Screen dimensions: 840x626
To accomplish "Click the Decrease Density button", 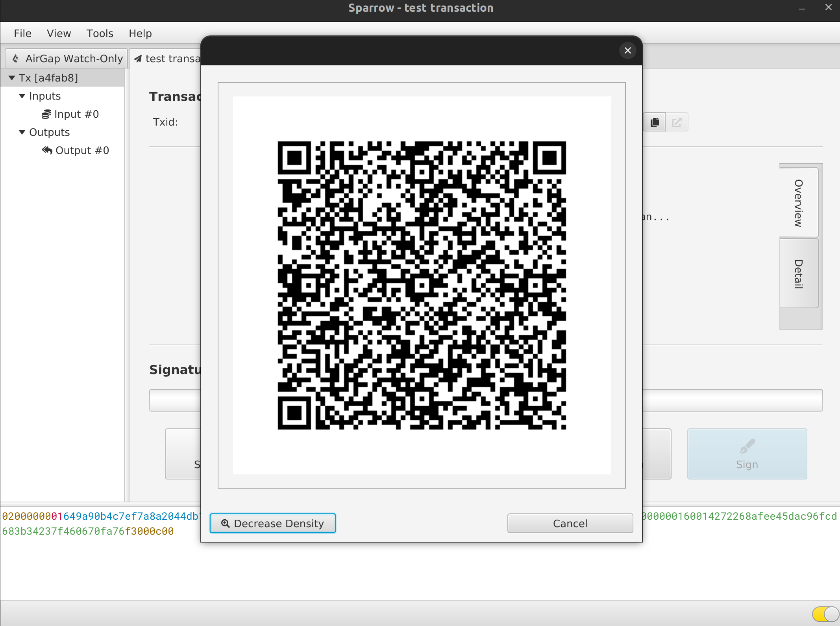I will click(x=272, y=523).
